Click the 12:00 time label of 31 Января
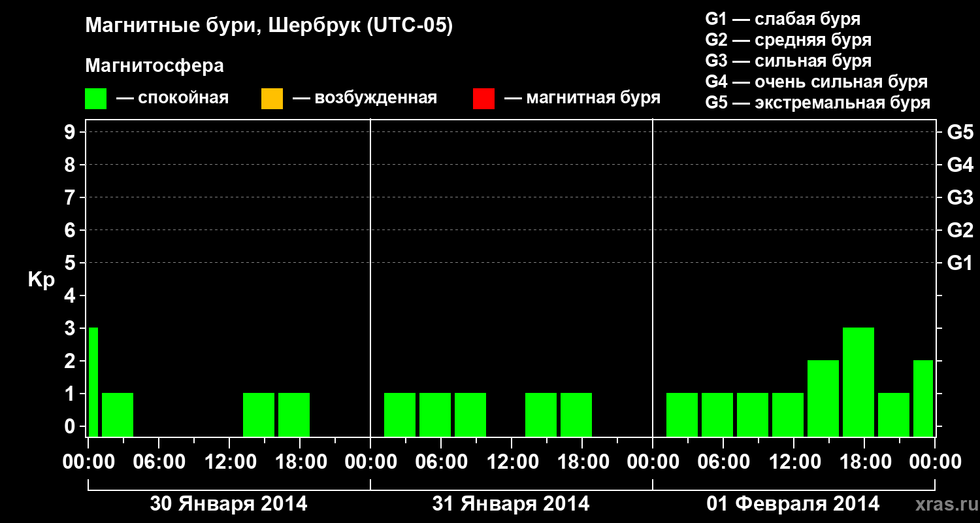 [x=512, y=462]
